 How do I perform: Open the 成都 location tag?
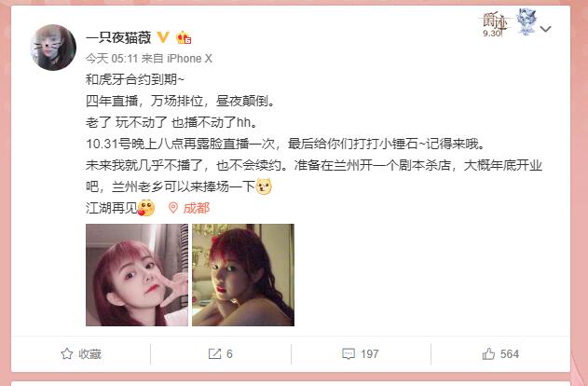pyautogui.click(x=196, y=208)
